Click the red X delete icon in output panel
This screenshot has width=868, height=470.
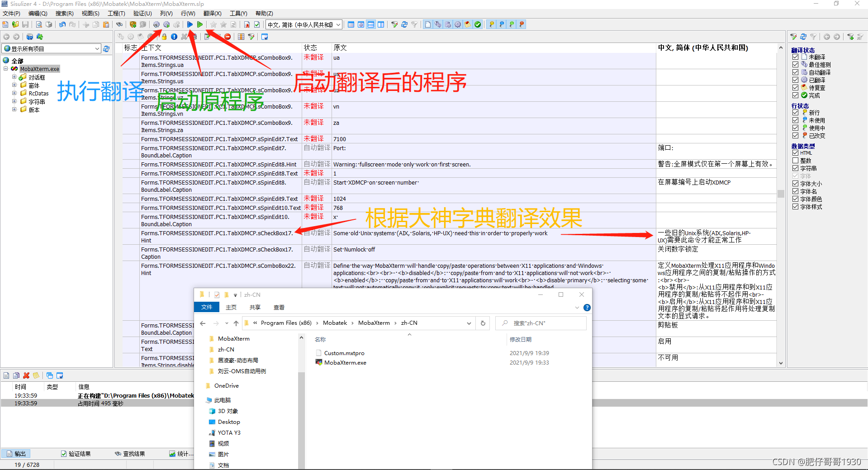coord(26,375)
